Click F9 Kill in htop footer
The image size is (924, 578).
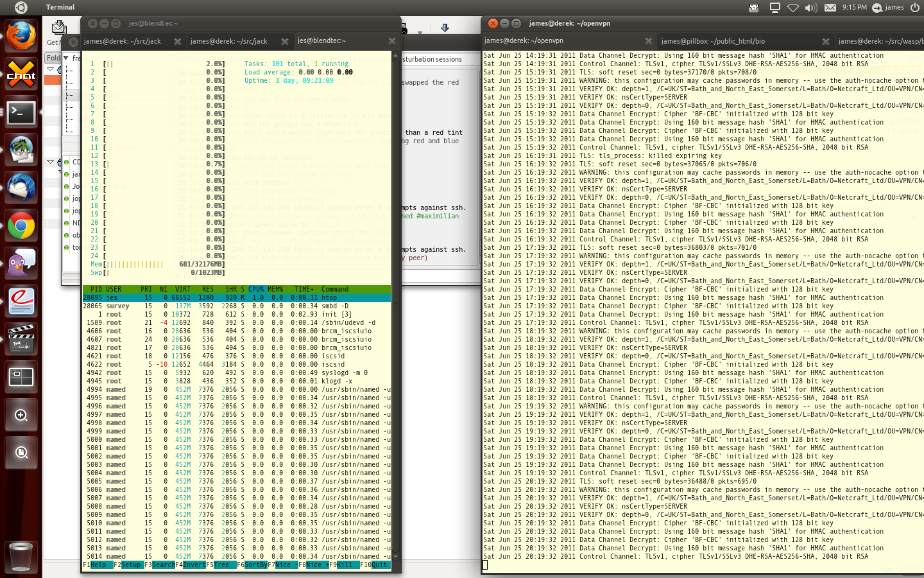click(x=345, y=565)
